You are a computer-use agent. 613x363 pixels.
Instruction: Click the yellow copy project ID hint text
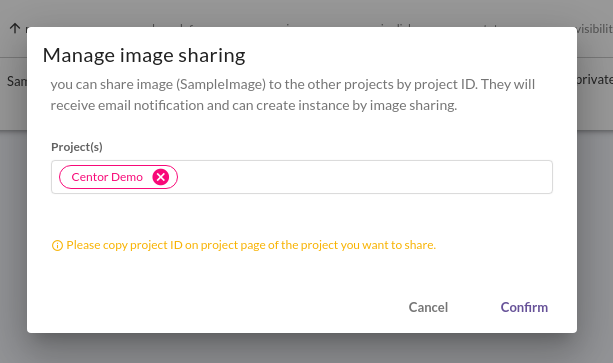click(251, 245)
